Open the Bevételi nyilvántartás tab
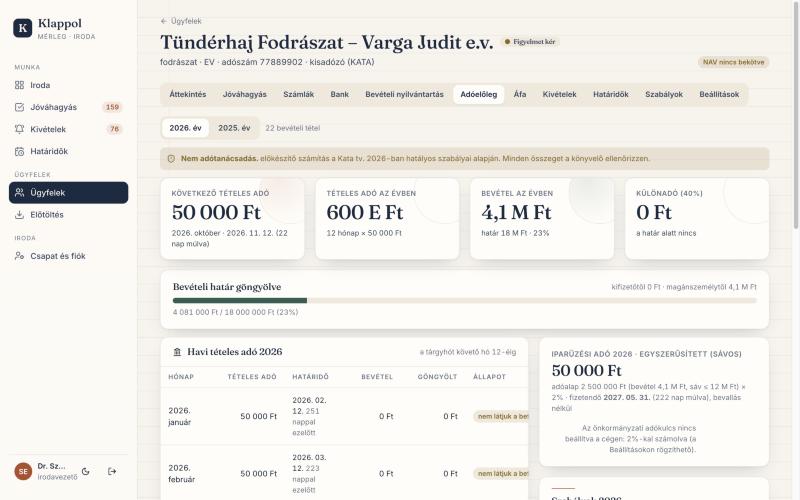Screen dimensions: 800x500 click(404, 94)
